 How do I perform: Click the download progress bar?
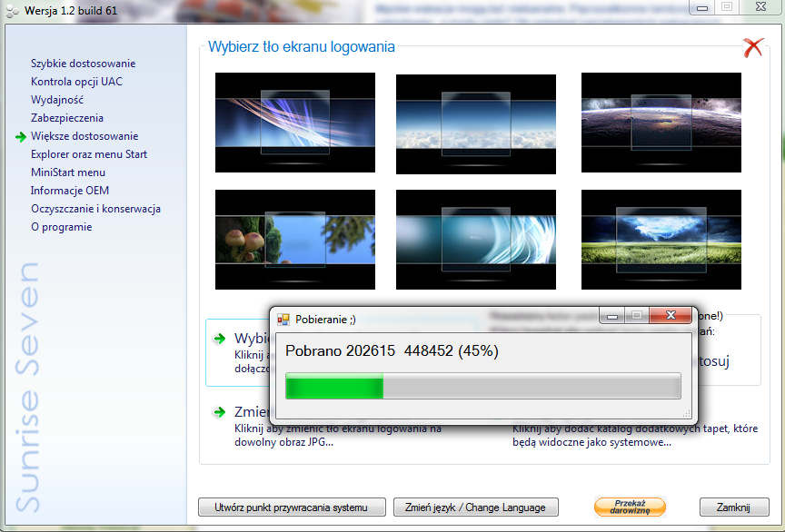point(483,386)
